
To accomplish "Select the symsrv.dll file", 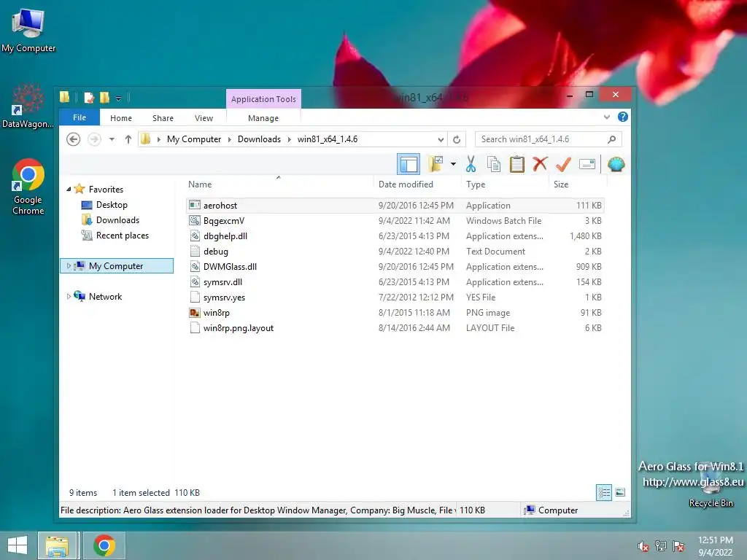I will point(395,282).
